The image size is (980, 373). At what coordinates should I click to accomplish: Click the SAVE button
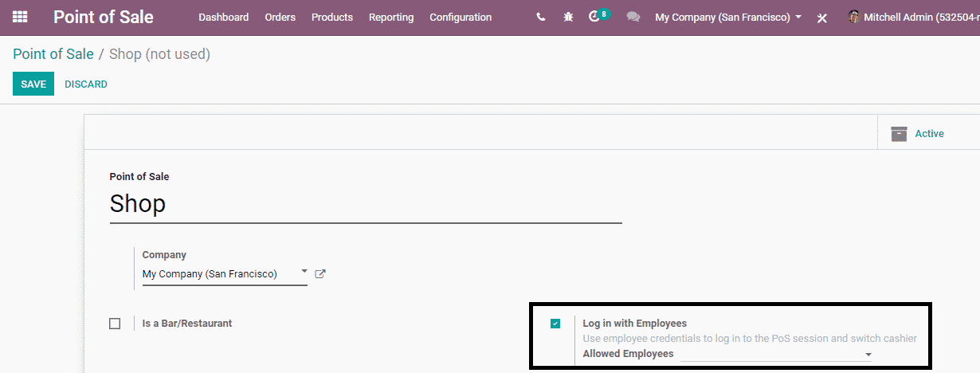click(33, 84)
